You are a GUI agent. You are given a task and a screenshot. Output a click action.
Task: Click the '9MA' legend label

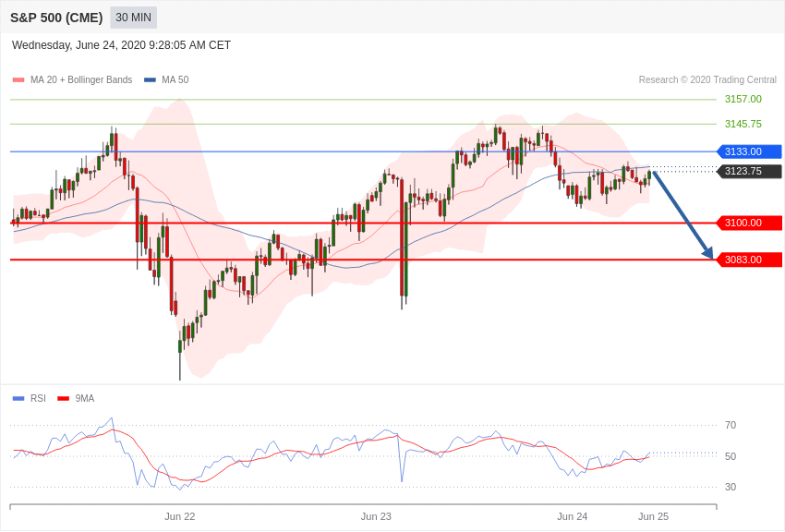point(85,399)
